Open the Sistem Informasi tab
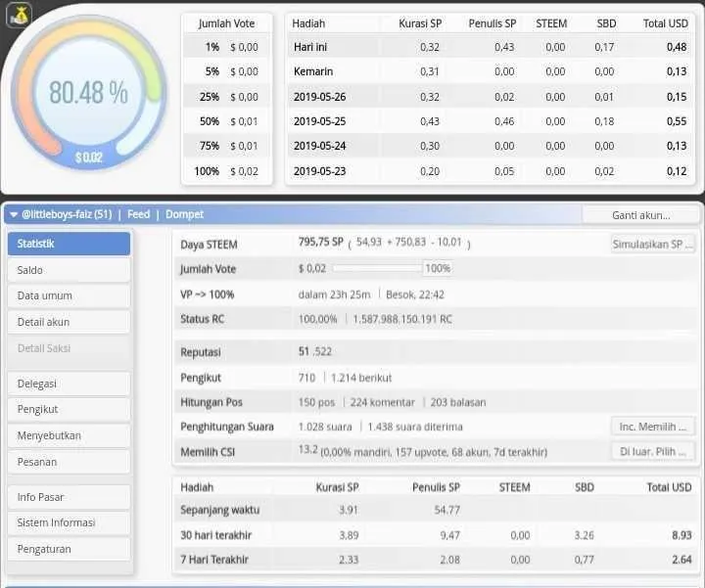705x588 pixels. [69, 522]
